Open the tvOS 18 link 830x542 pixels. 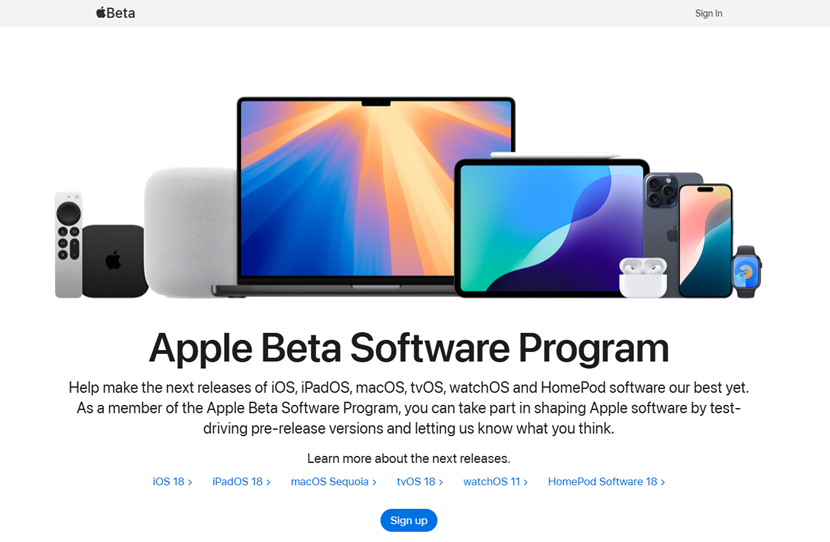point(420,482)
